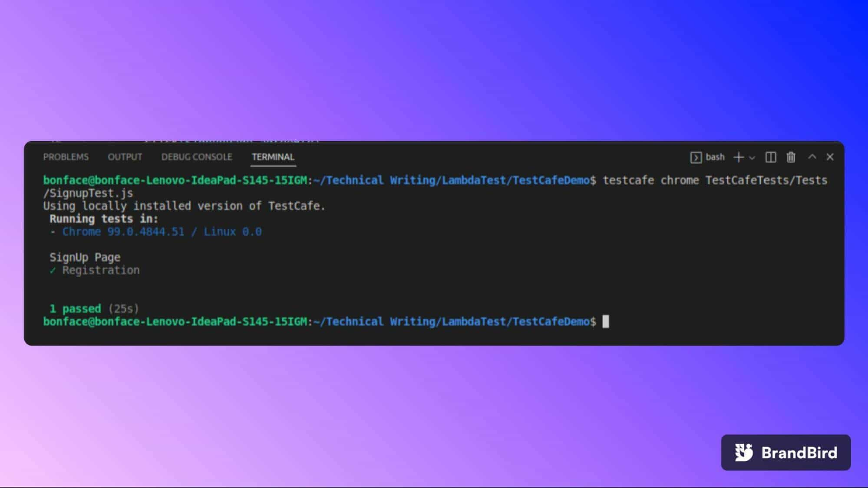
Task: Click the split terminal icon
Action: pyautogui.click(x=771, y=157)
